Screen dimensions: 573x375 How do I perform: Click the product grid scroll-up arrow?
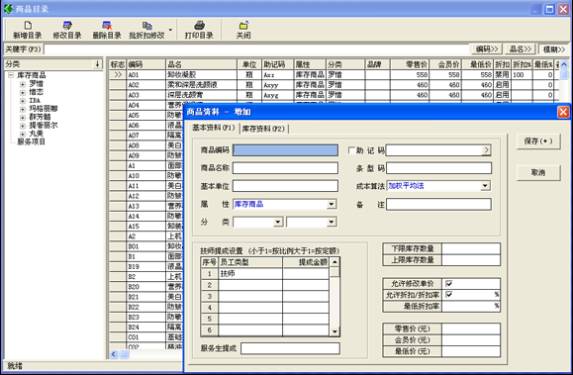pyautogui.click(x=564, y=64)
